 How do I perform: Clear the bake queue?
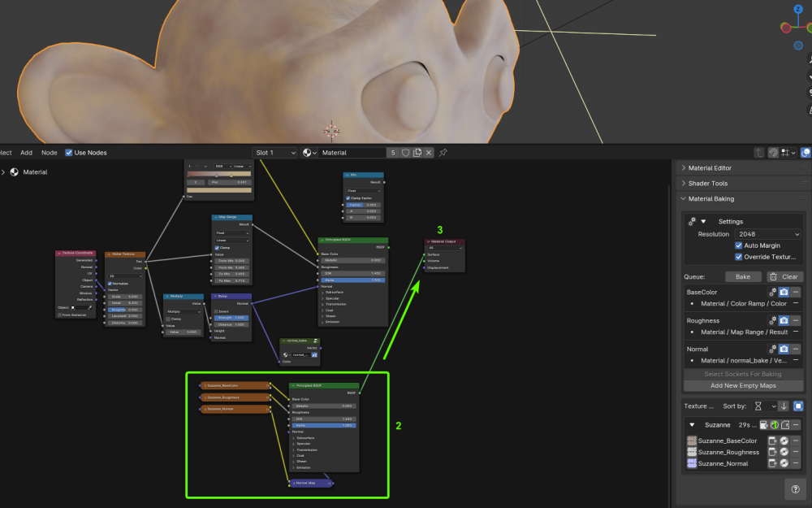click(x=784, y=277)
